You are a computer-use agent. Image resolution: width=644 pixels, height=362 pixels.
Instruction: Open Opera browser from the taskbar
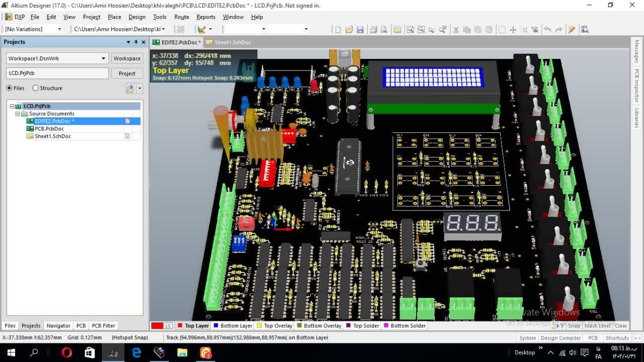(67, 352)
